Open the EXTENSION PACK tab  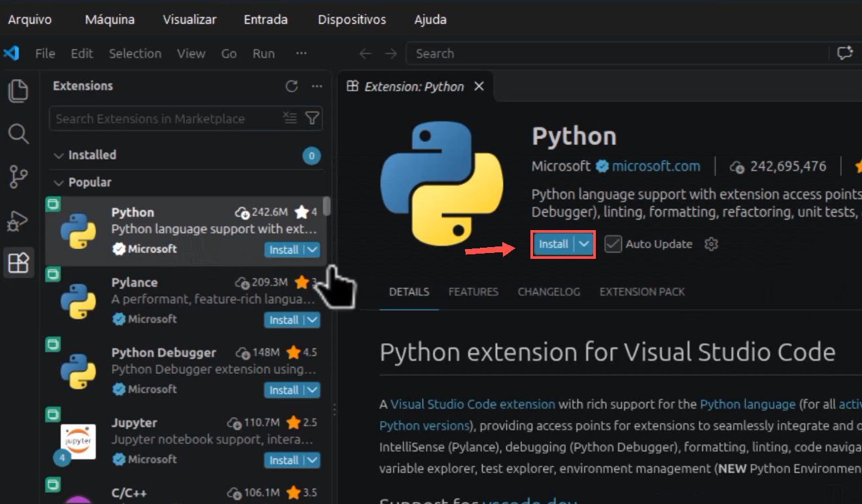pos(642,292)
